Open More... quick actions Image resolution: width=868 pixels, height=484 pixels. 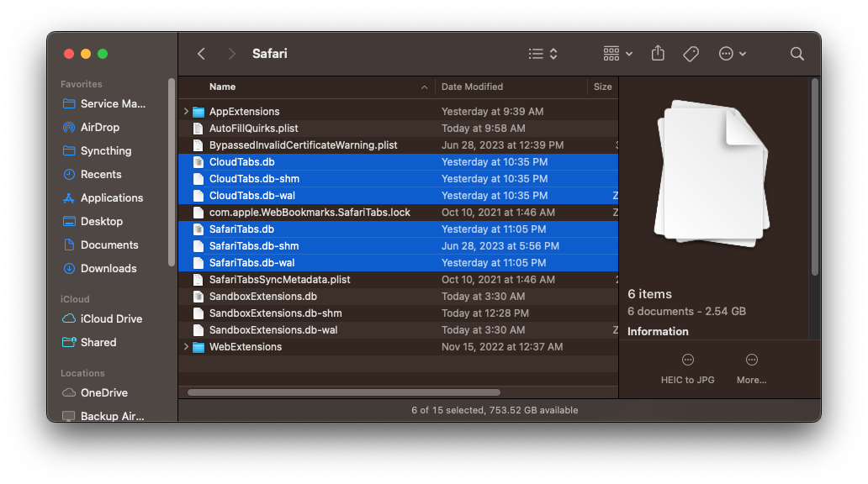pyautogui.click(x=751, y=369)
